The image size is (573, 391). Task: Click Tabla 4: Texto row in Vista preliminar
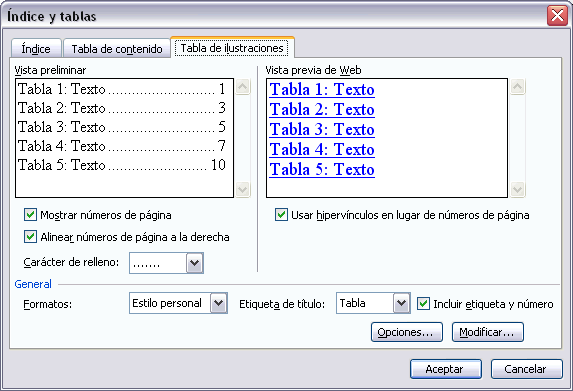point(122,146)
